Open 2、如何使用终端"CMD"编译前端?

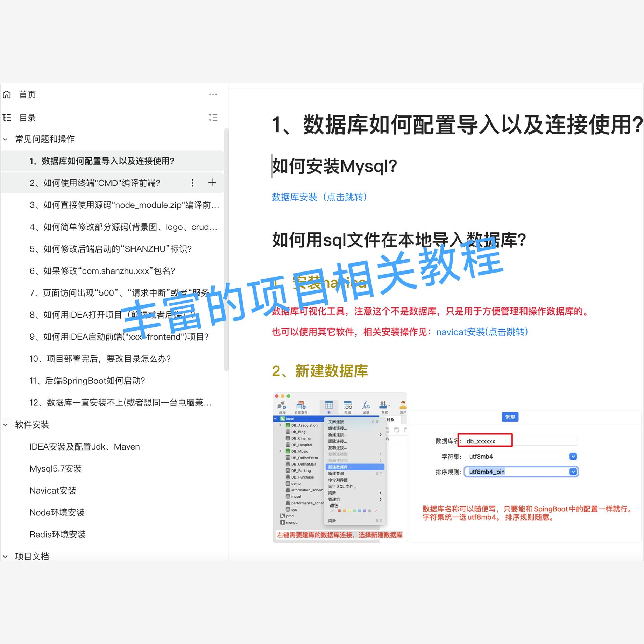112,183
